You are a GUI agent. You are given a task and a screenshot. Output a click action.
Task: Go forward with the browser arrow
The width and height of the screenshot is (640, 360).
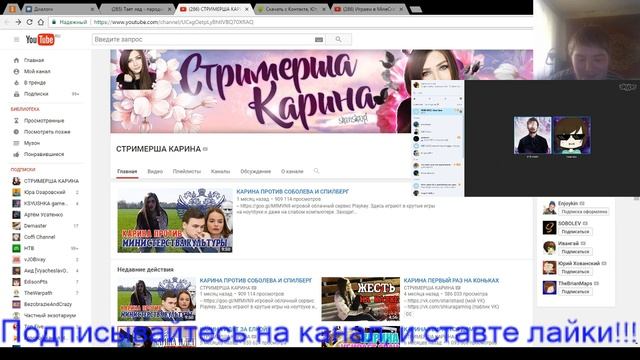[x=18, y=22]
